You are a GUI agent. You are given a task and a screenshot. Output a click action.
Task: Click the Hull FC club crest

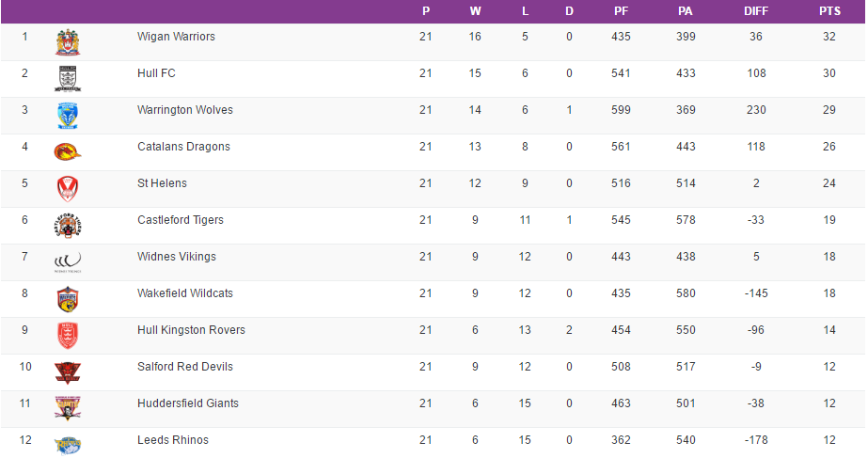(x=68, y=78)
